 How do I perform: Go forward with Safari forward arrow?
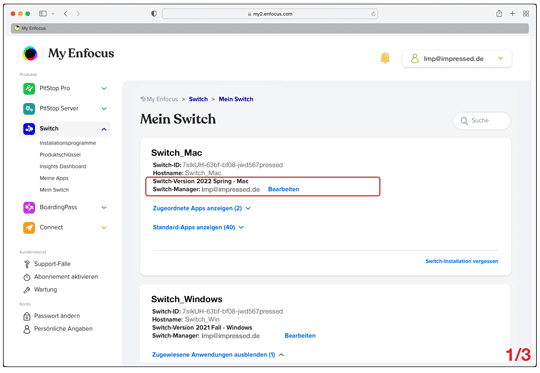[78, 14]
